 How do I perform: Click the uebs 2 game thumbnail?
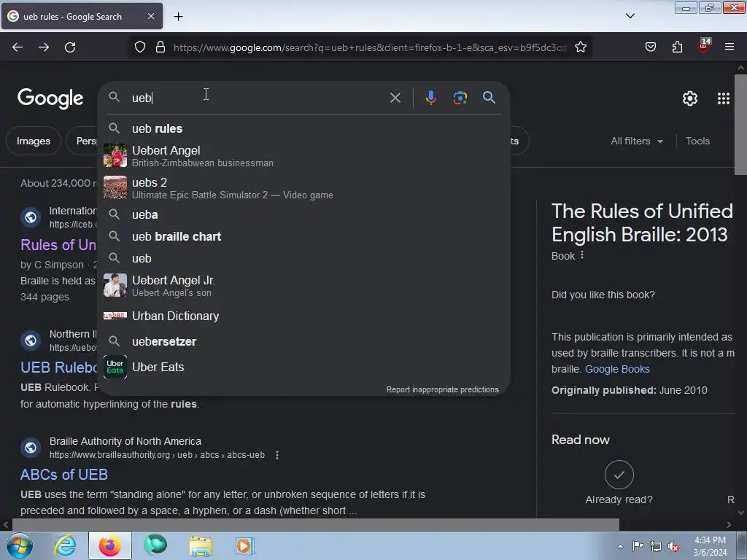coord(115,187)
